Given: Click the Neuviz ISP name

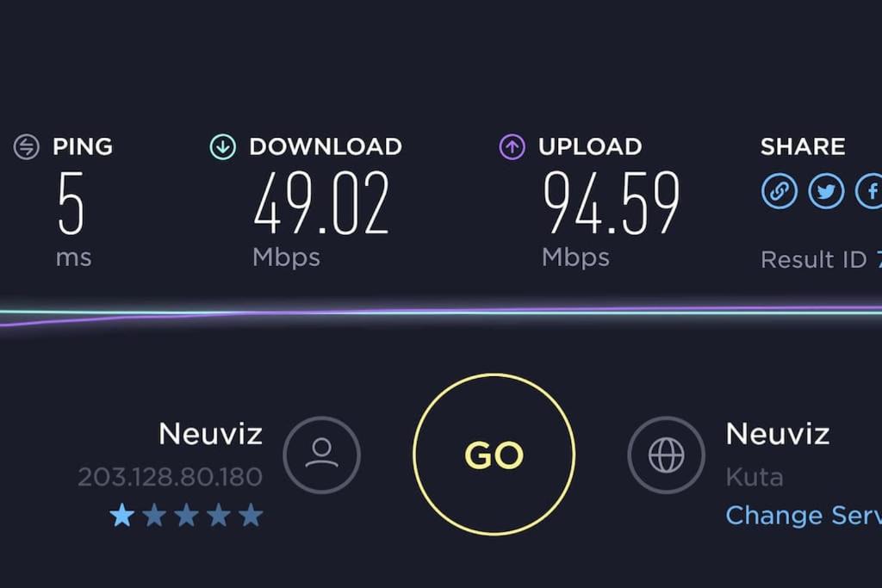Looking at the screenshot, I should (x=211, y=434).
